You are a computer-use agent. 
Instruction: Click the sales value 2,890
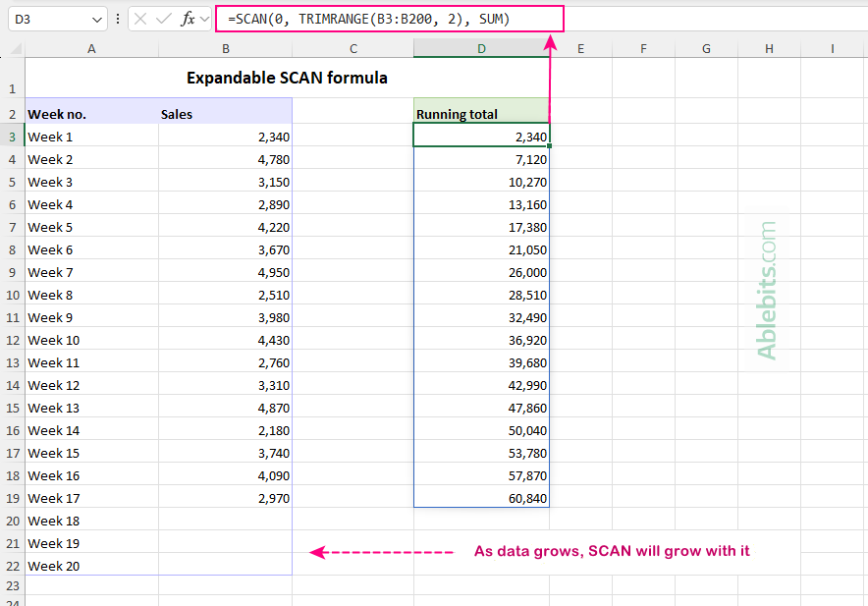[225, 204]
